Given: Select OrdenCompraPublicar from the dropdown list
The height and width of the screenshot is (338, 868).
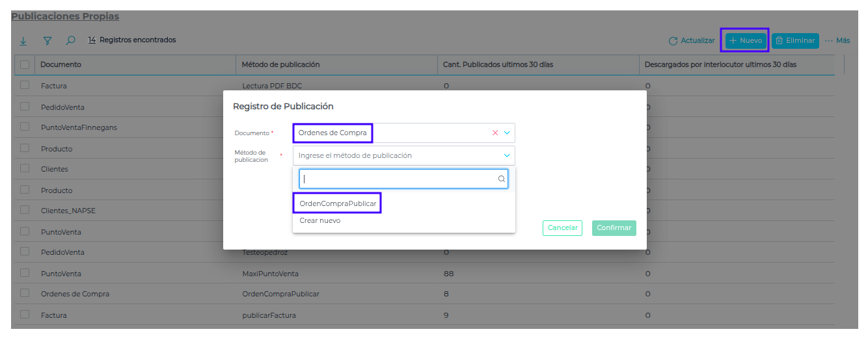Looking at the screenshot, I should click(337, 203).
